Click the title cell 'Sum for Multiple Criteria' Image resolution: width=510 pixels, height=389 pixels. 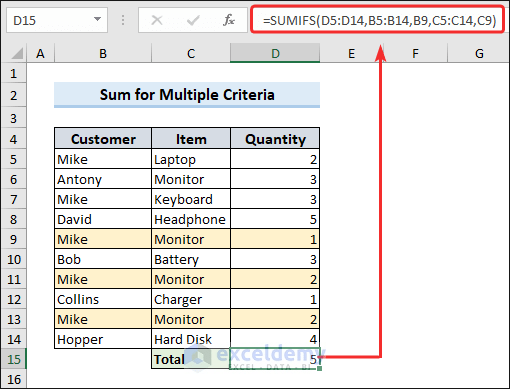(187, 95)
